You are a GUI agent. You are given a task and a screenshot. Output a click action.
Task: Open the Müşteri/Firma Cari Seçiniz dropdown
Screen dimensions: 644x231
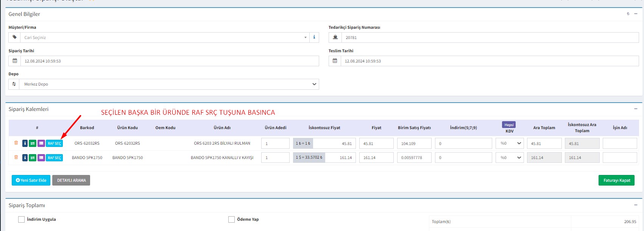165,37
